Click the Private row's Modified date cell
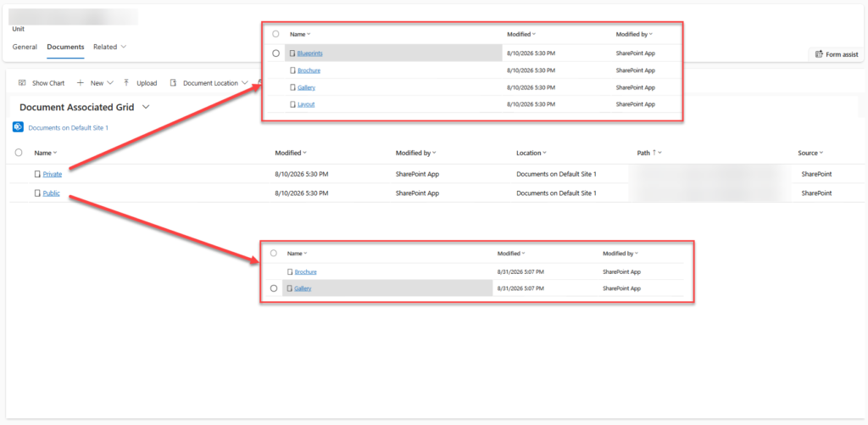The image size is (868, 425). [x=302, y=174]
